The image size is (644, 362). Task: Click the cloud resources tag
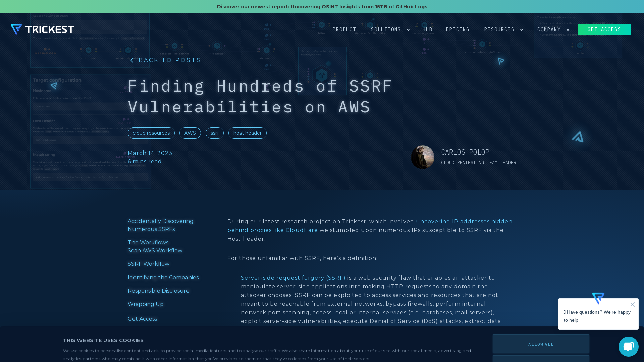151,133
